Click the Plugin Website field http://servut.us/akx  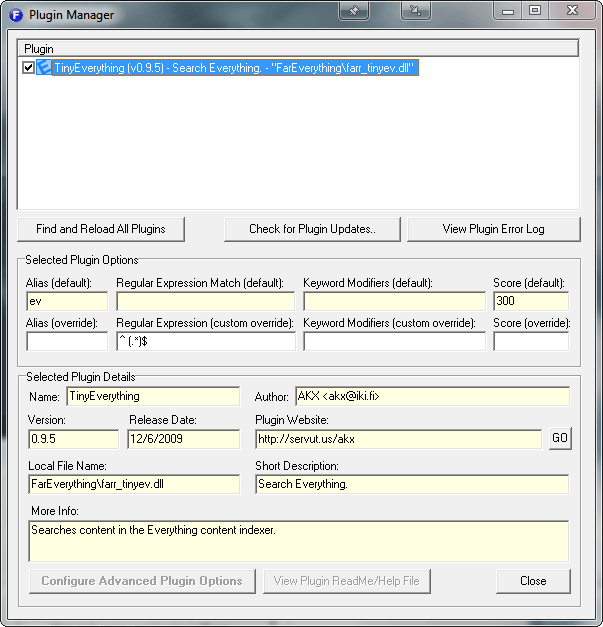[x=398, y=439]
